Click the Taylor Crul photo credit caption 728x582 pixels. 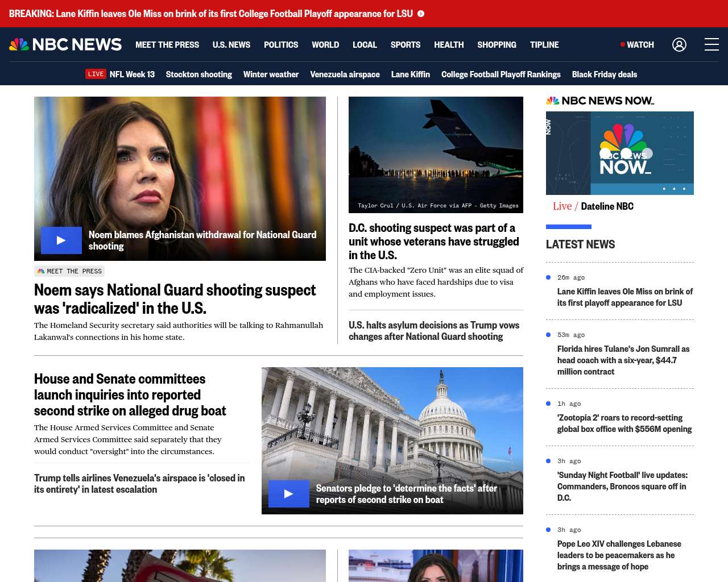[x=438, y=206]
